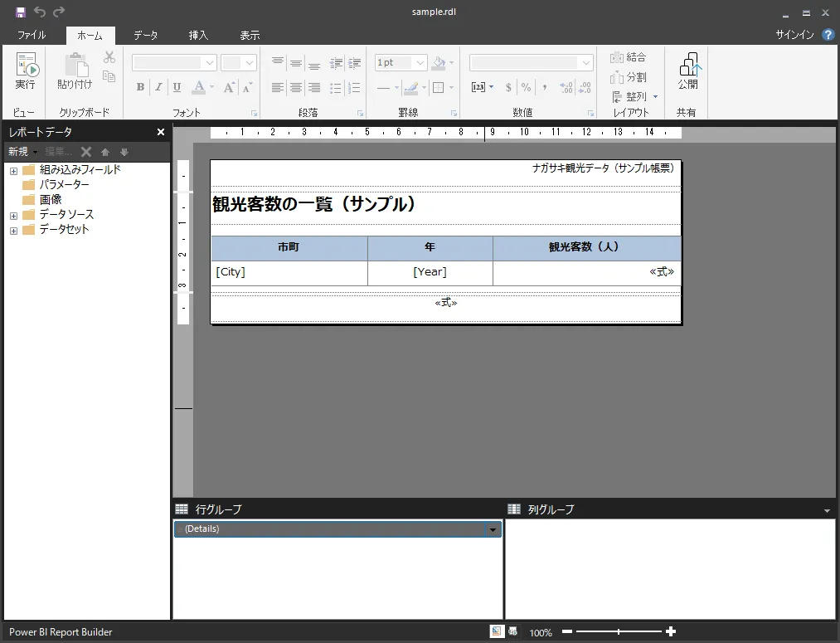Expand the データソース folder

click(x=14, y=216)
